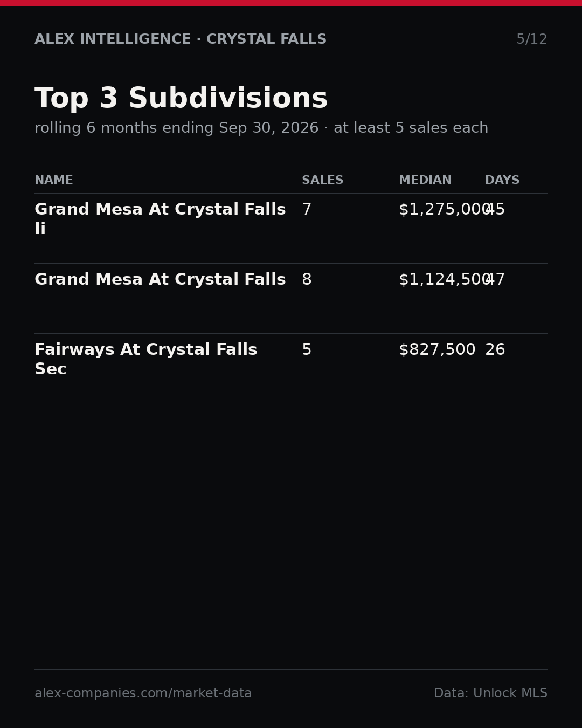The image size is (582, 728).
Task: Click the Top 3 Subdivisions title
Action: [x=181, y=99]
